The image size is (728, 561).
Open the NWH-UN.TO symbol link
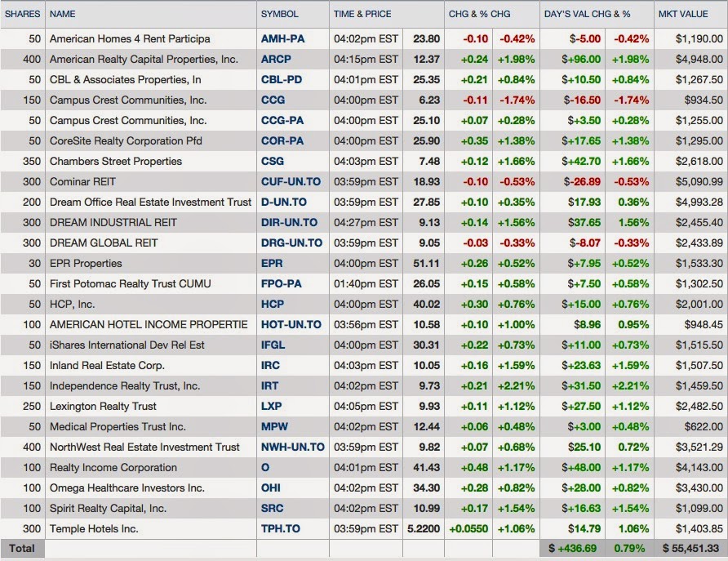293,447
